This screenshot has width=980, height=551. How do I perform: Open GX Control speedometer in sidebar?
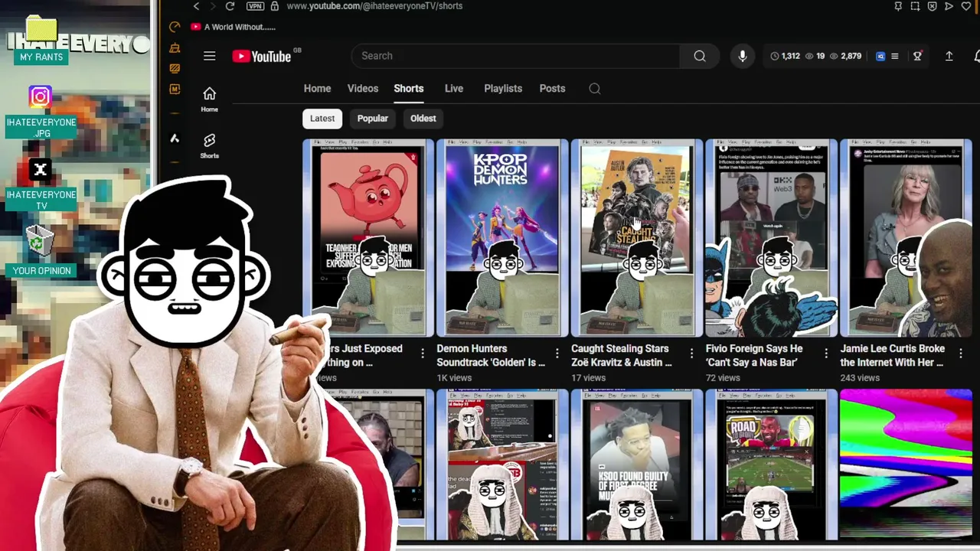click(175, 27)
